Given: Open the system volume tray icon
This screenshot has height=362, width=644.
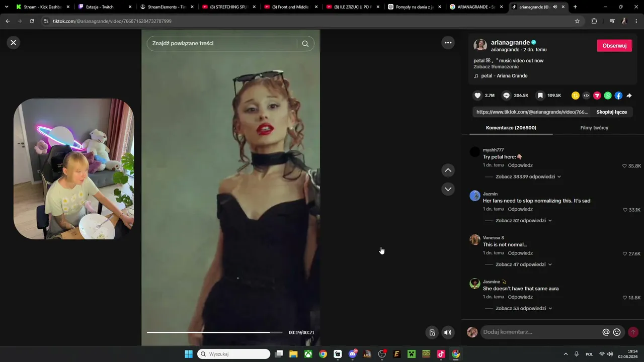Looking at the screenshot, I should [610, 354].
